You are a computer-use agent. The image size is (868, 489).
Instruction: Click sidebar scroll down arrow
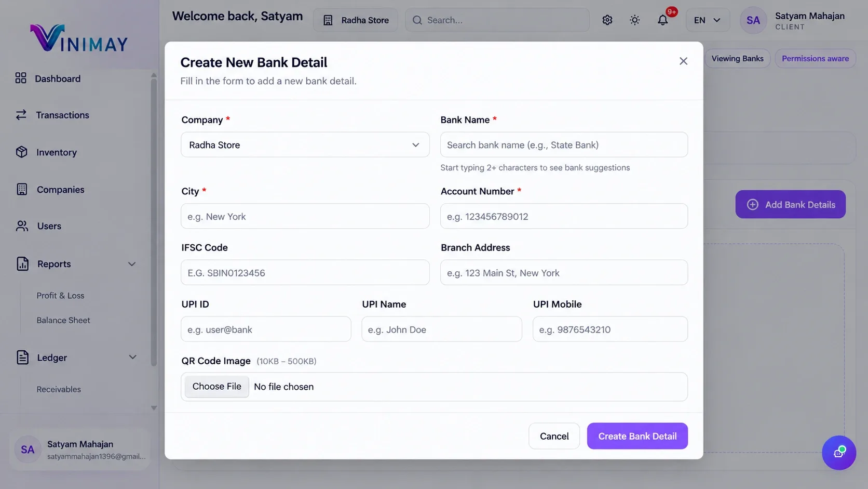(154, 408)
